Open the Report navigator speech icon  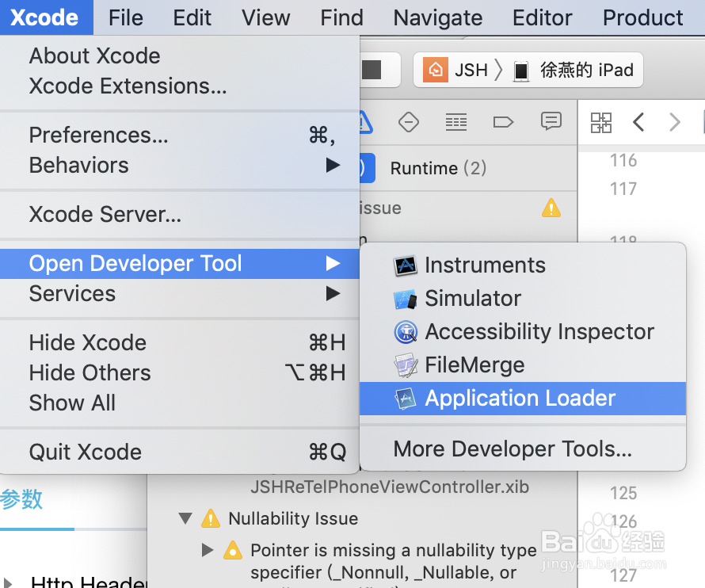551,121
